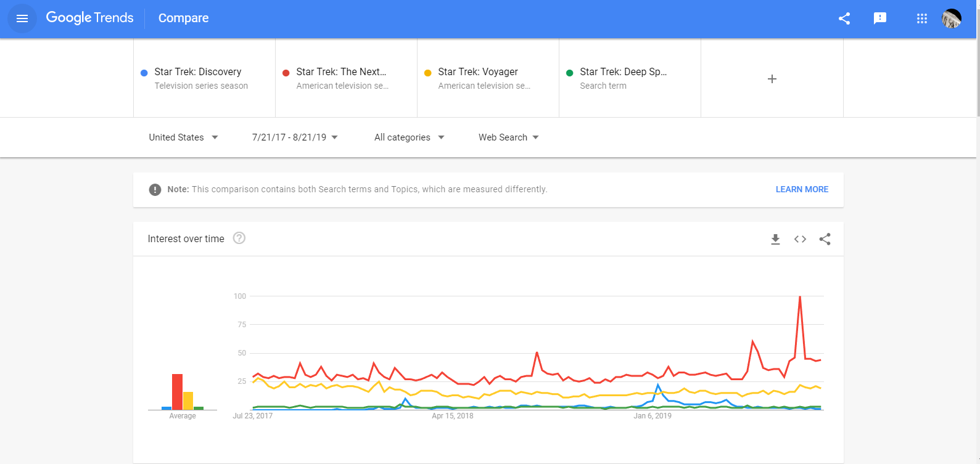Expand the All categories dropdown
980x464 pixels.
[x=409, y=137]
